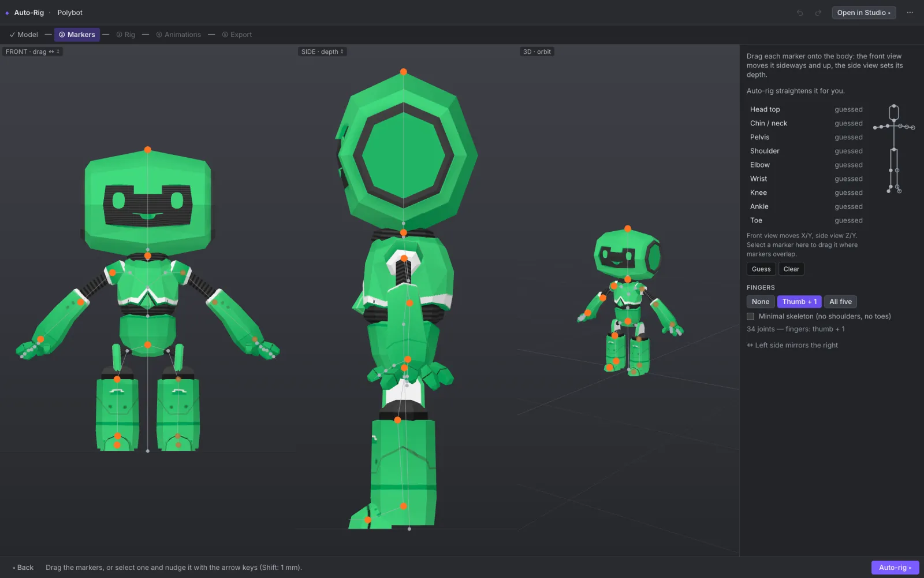Select the Ankle marker row
This screenshot has height=578, width=924.
[x=806, y=206]
